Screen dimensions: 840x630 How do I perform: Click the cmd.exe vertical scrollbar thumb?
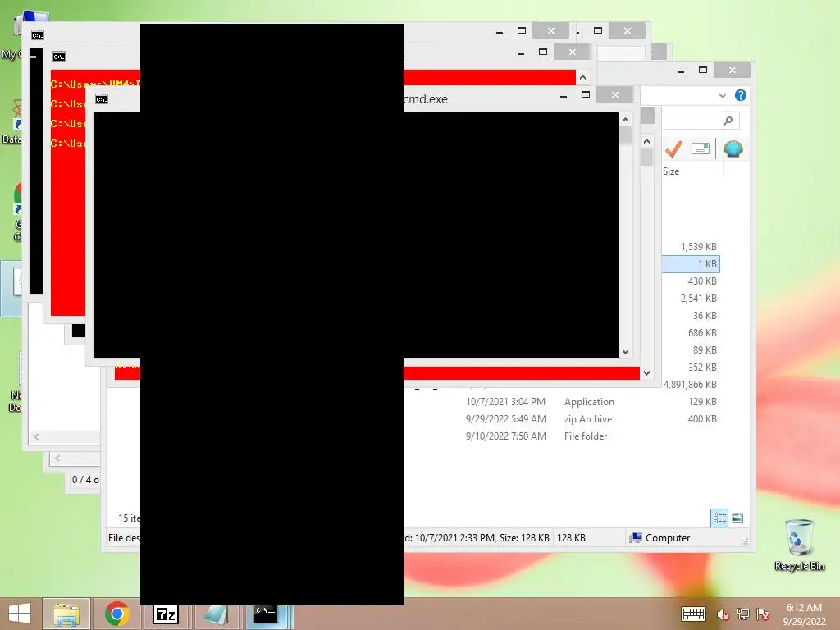tap(625, 135)
